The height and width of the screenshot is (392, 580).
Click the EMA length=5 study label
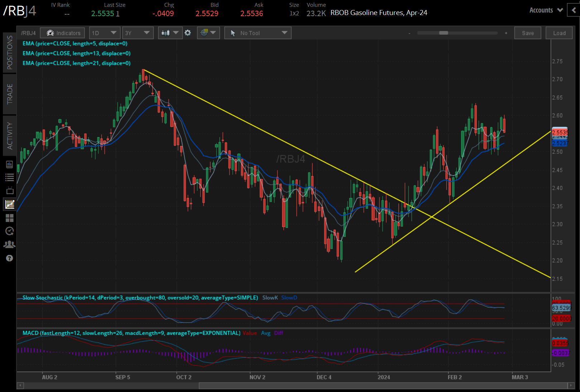coord(75,43)
